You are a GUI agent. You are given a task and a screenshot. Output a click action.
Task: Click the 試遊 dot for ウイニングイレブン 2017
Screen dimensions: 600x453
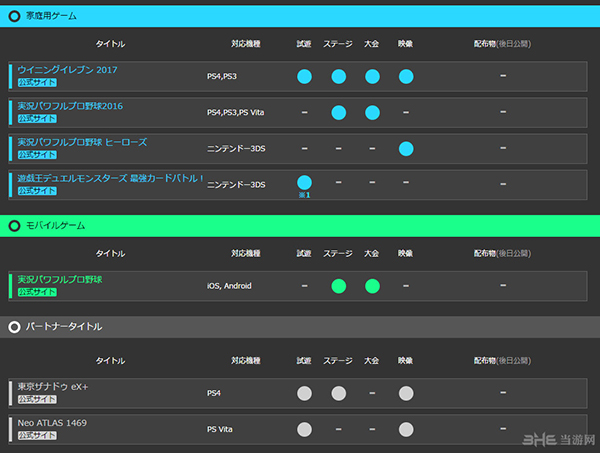click(x=305, y=77)
